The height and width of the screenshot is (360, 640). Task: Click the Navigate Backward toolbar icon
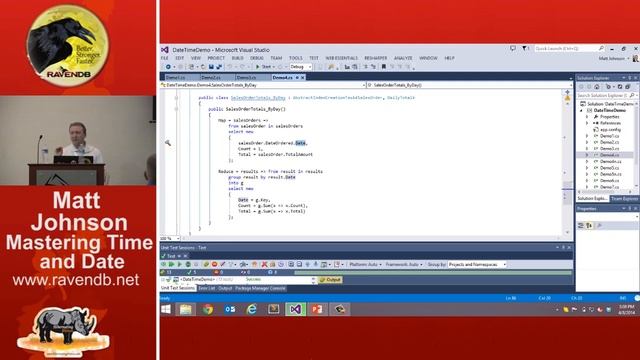(168, 67)
